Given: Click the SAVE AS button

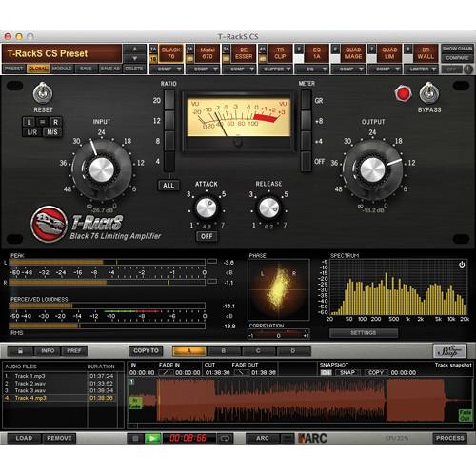Looking at the screenshot, I should tap(109, 69).
